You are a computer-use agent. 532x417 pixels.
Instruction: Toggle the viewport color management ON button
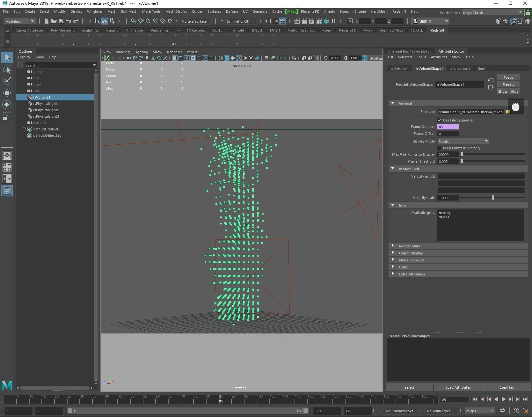tap(365, 58)
